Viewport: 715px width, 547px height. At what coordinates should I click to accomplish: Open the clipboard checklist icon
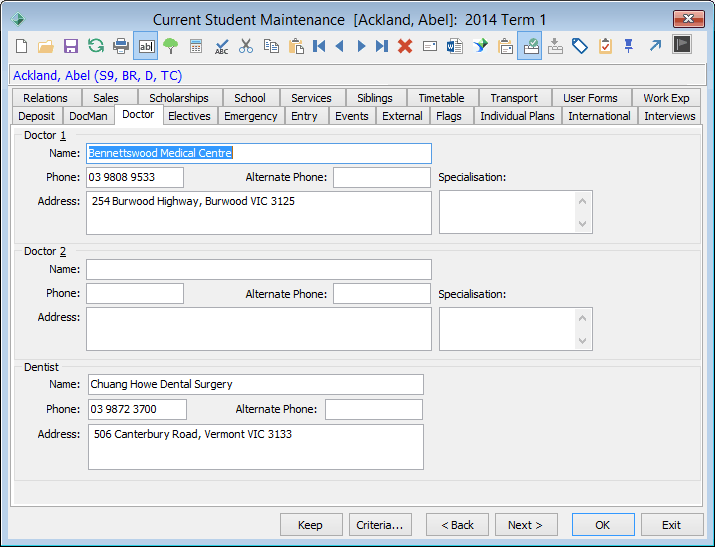coord(605,46)
